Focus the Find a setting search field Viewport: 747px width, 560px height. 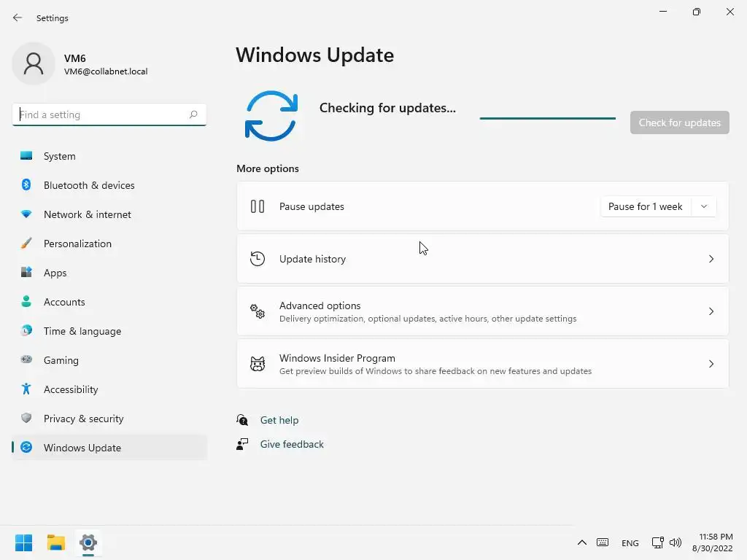[x=109, y=114]
